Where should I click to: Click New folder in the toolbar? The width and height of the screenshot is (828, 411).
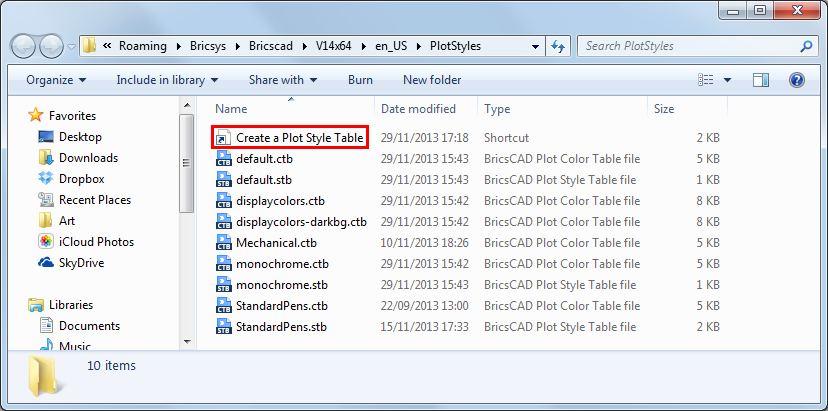(432, 80)
